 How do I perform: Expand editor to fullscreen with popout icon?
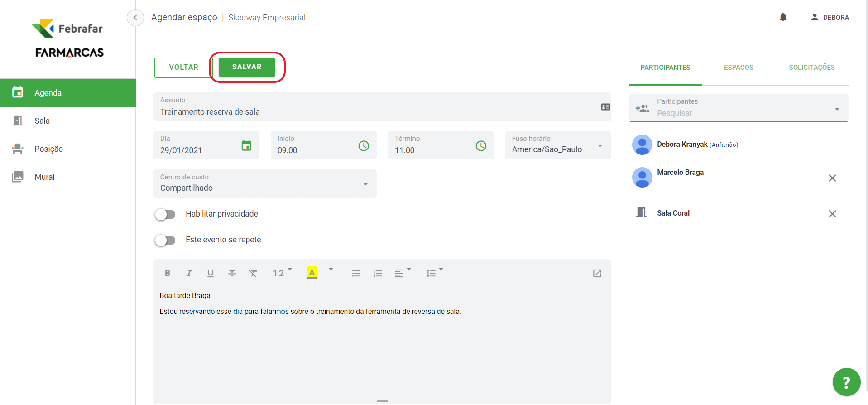point(597,273)
